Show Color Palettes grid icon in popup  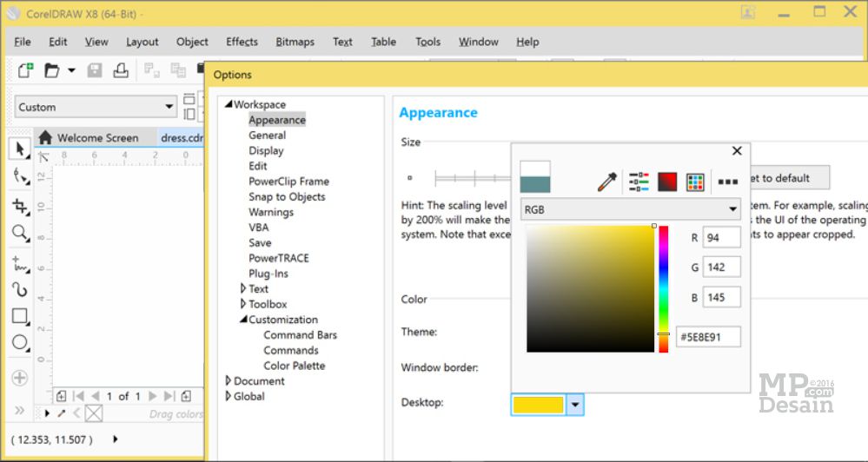(x=695, y=181)
